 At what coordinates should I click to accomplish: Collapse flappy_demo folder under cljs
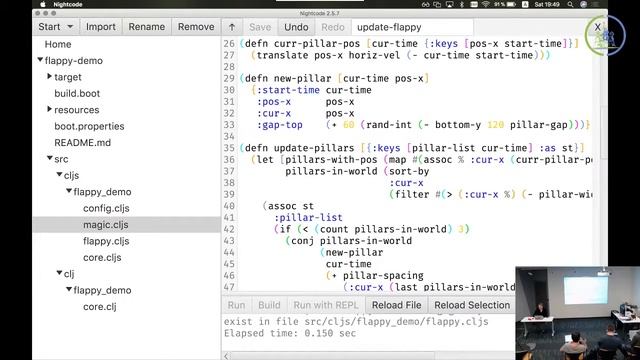pos(69,191)
